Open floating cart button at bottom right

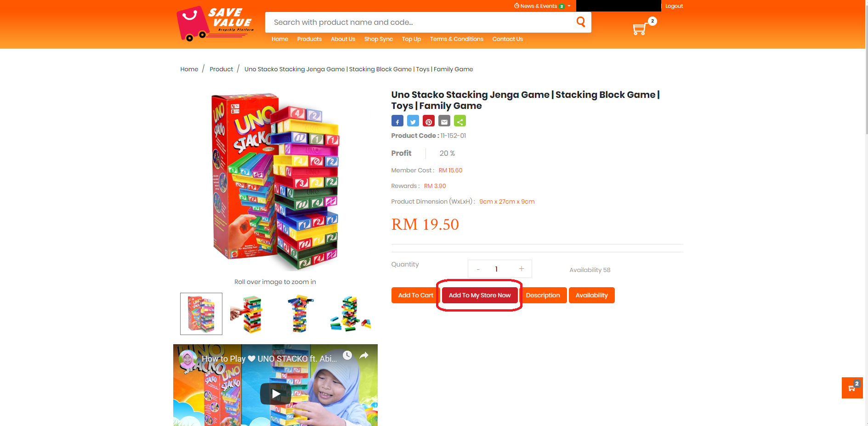[852, 388]
